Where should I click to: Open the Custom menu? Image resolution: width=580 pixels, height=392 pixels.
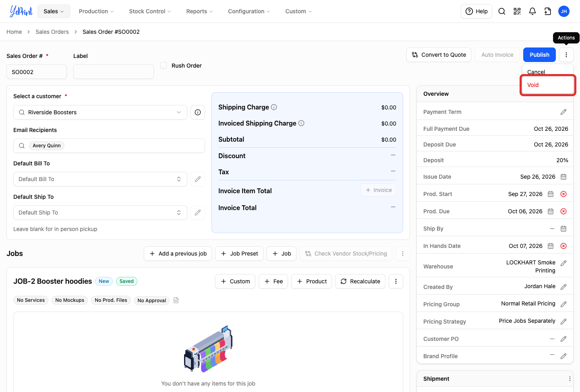[x=298, y=11]
